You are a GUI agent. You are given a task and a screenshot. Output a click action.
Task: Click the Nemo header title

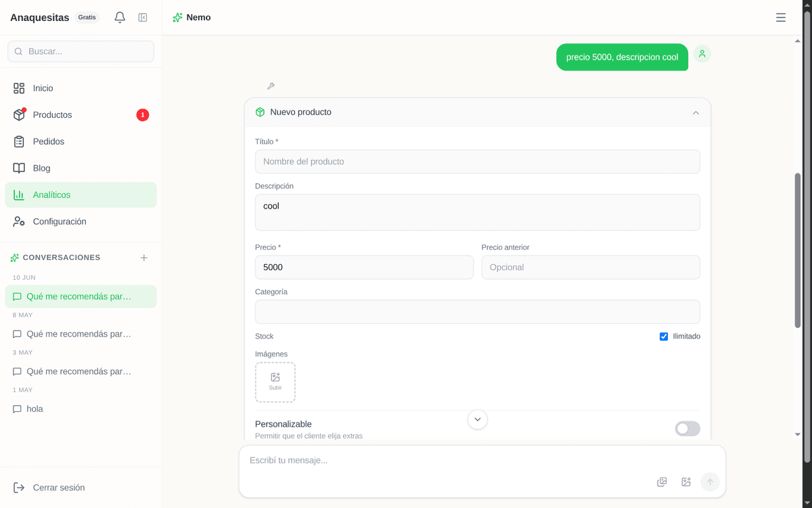199,18
